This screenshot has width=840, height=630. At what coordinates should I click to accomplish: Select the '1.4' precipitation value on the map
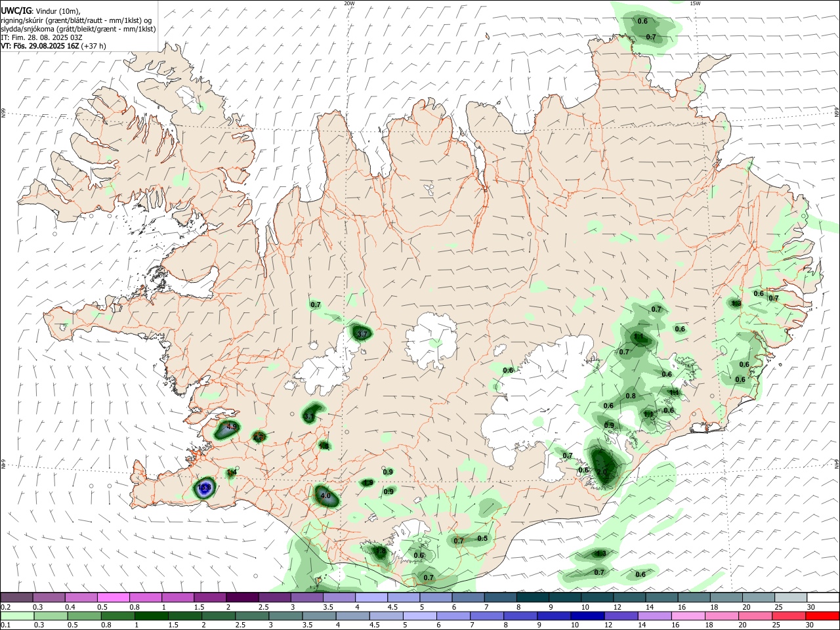click(232, 472)
